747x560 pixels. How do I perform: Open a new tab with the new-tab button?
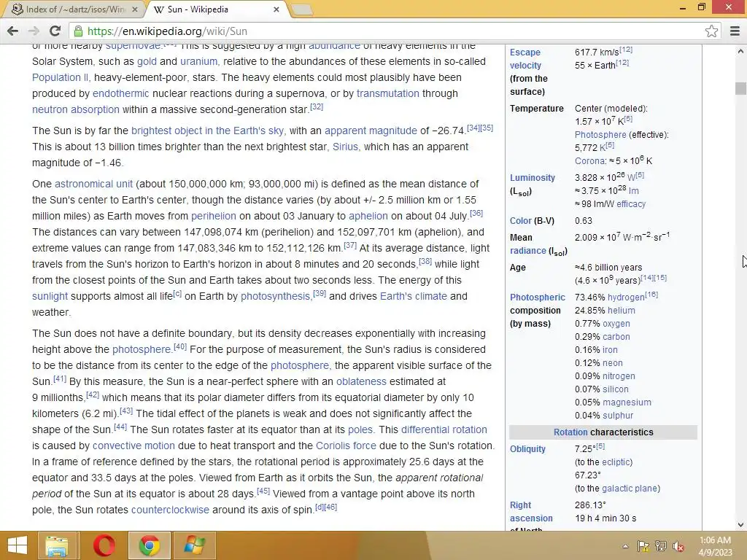(x=301, y=9)
